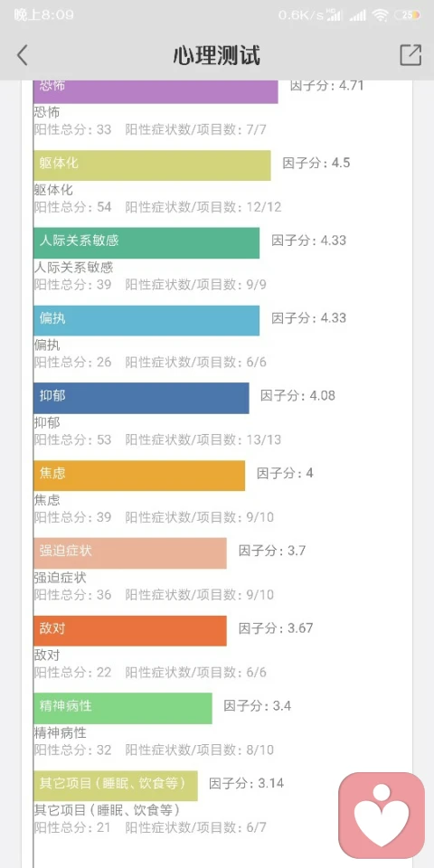
Task: Tap the pink heart floating icon
Action: click(x=382, y=815)
